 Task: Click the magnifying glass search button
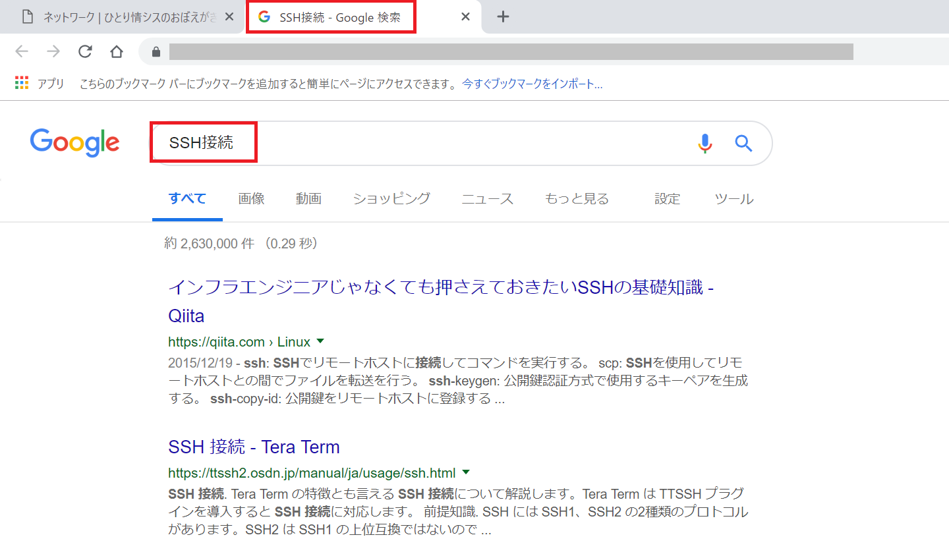[743, 143]
